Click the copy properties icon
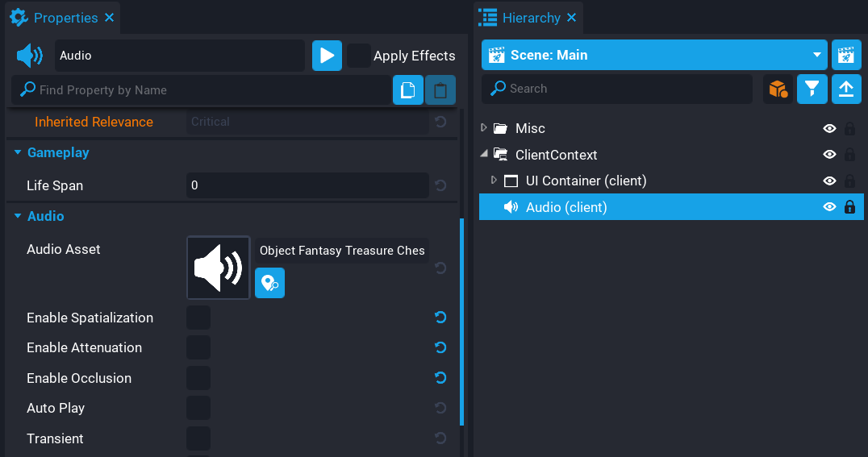 [x=408, y=90]
